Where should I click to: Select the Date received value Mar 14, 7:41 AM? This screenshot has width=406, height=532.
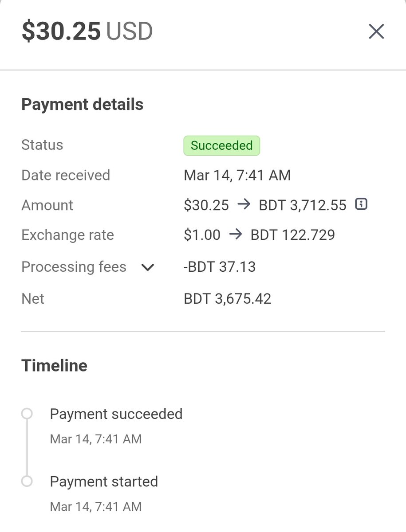[x=237, y=175]
